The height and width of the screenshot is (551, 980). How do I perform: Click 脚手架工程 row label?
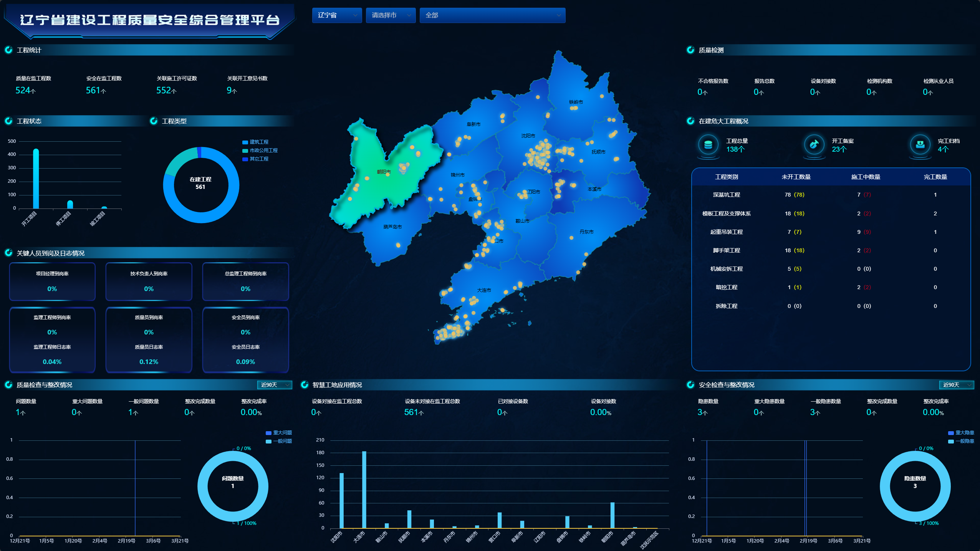pyautogui.click(x=727, y=250)
